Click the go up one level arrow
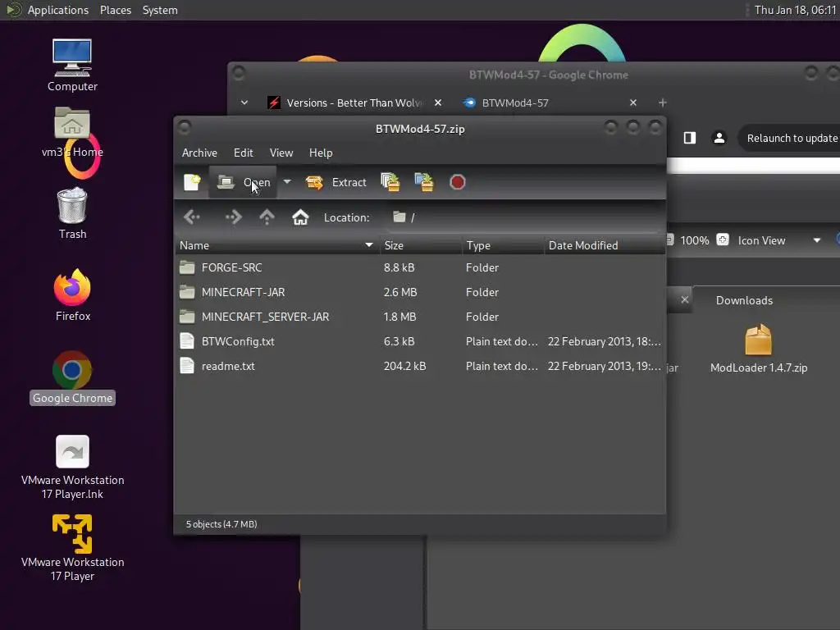Viewport: 840px width, 630px height. coord(267,217)
